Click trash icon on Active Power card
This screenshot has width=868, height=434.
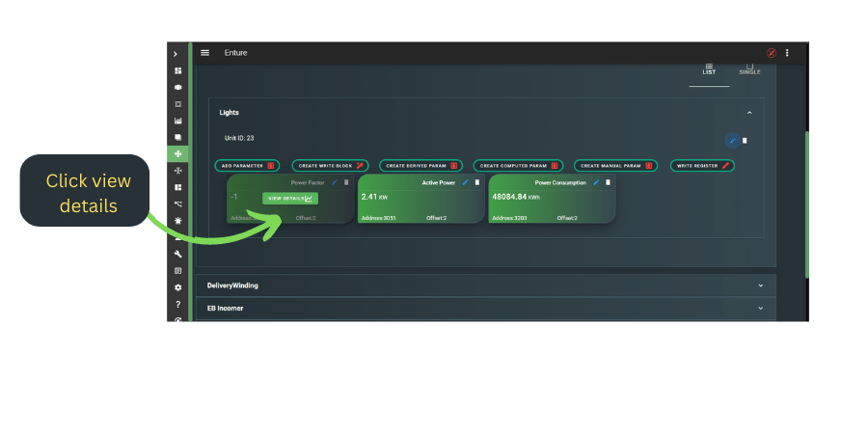click(476, 182)
